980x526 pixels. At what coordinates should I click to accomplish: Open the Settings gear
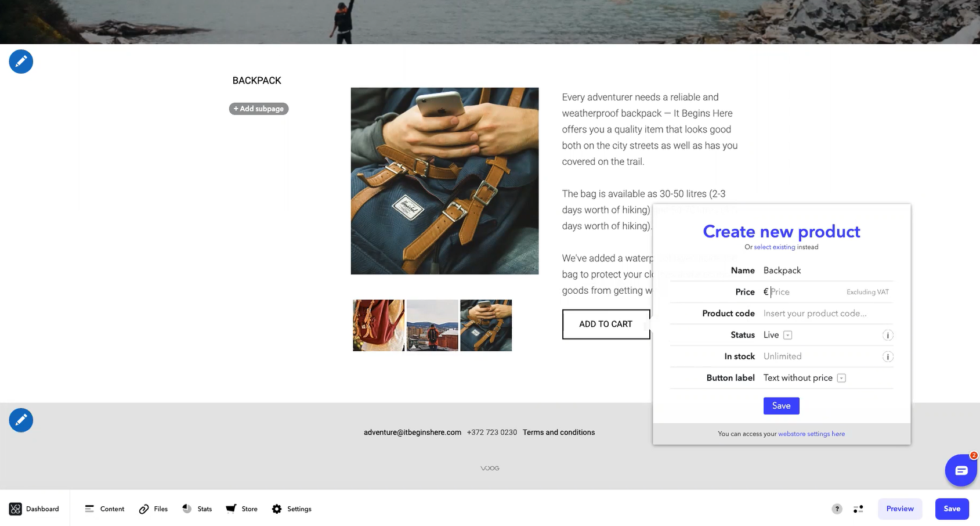292,509
